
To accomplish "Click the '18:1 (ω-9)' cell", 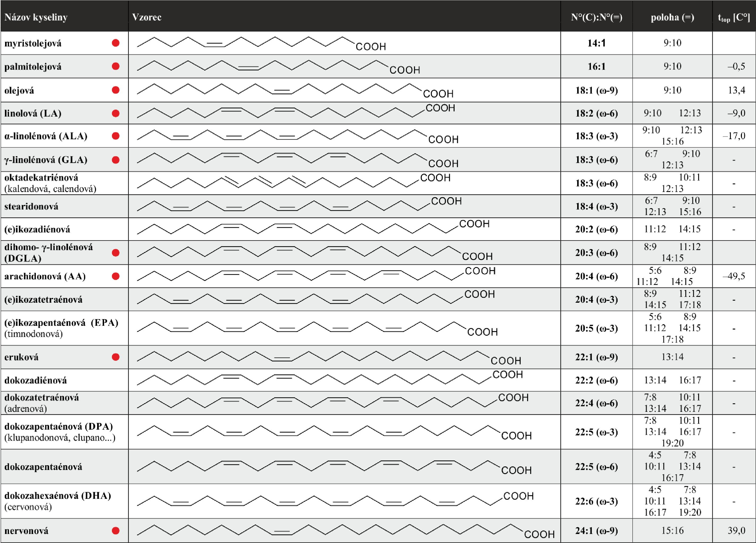I will (x=596, y=90).
